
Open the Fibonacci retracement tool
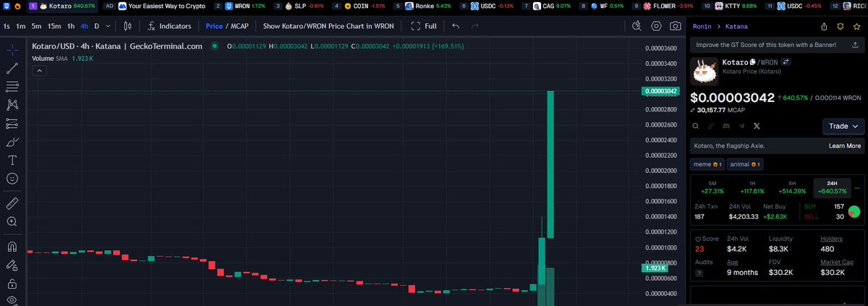(x=12, y=87)
